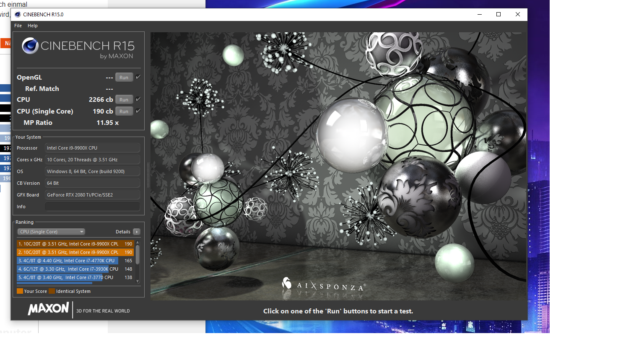Run the CPU (Single Core) benchmark
Screen dimensions: 644x362
[x=124, y=111]
